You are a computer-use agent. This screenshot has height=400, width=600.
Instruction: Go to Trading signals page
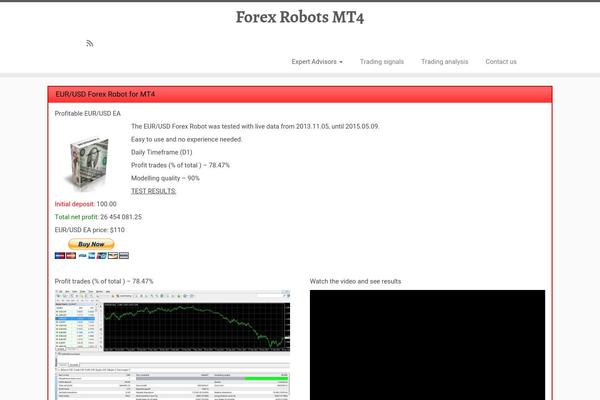click(382, 62)
